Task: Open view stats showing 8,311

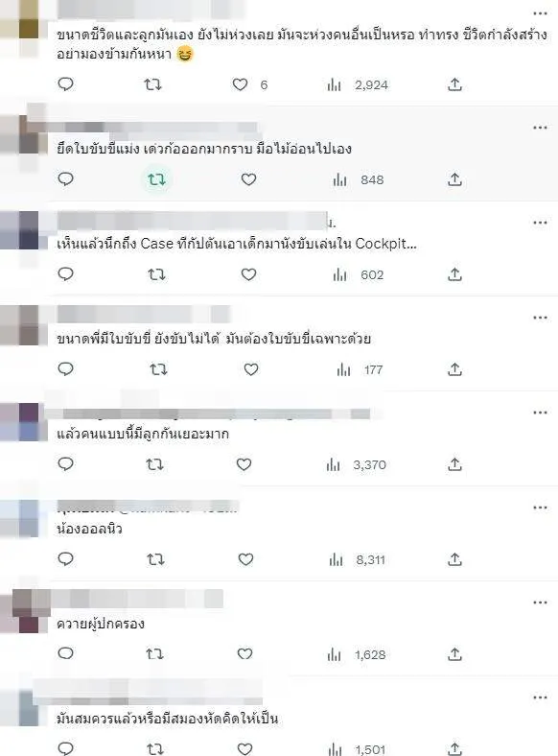Action: pyautogui.click(x=357, y=559)
